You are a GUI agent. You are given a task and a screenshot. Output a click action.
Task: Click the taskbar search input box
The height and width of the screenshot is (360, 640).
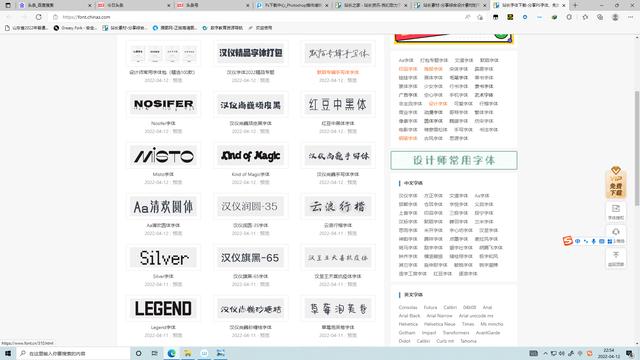point(73,353)
